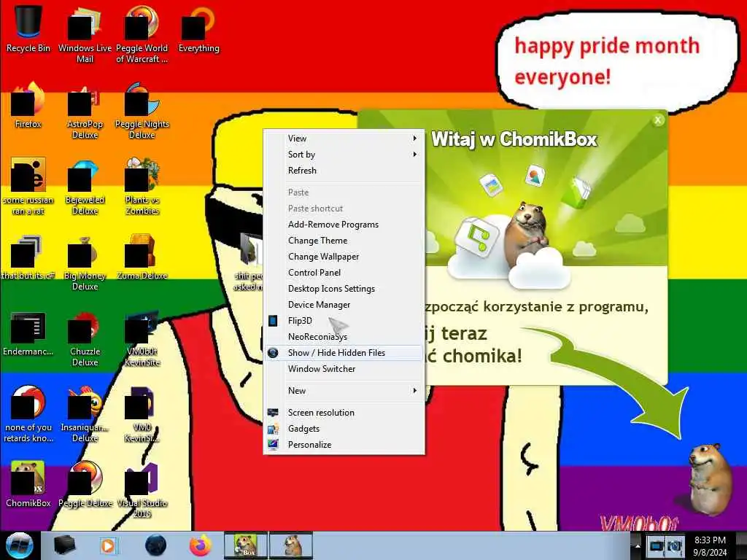Choose Add-Remove Programs menu entry

click(x=344, y=225)
